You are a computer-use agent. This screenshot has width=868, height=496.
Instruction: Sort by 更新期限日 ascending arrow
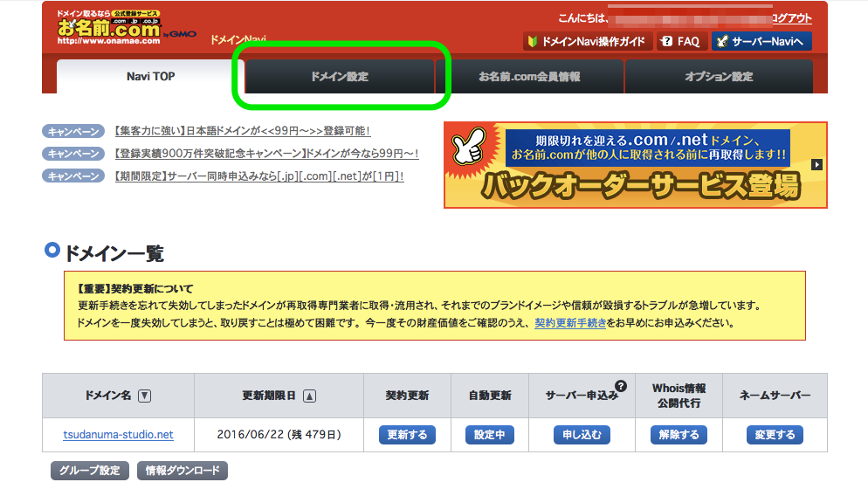[310, 396]
